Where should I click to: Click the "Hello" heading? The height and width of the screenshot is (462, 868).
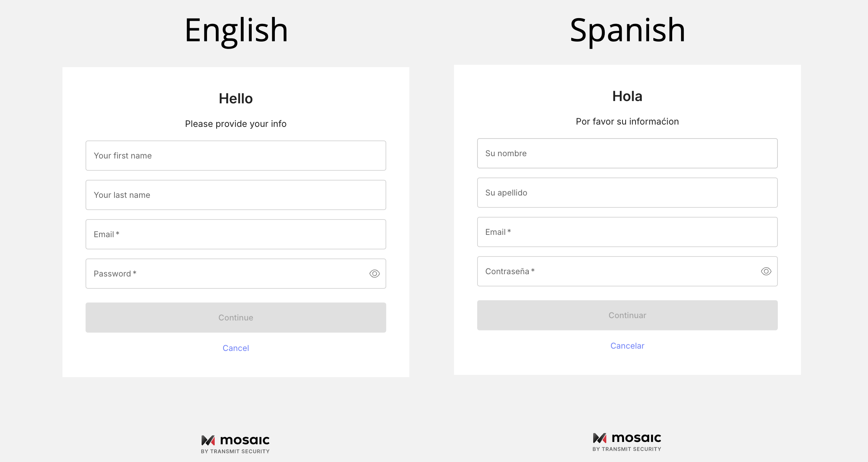click(236, 99)
